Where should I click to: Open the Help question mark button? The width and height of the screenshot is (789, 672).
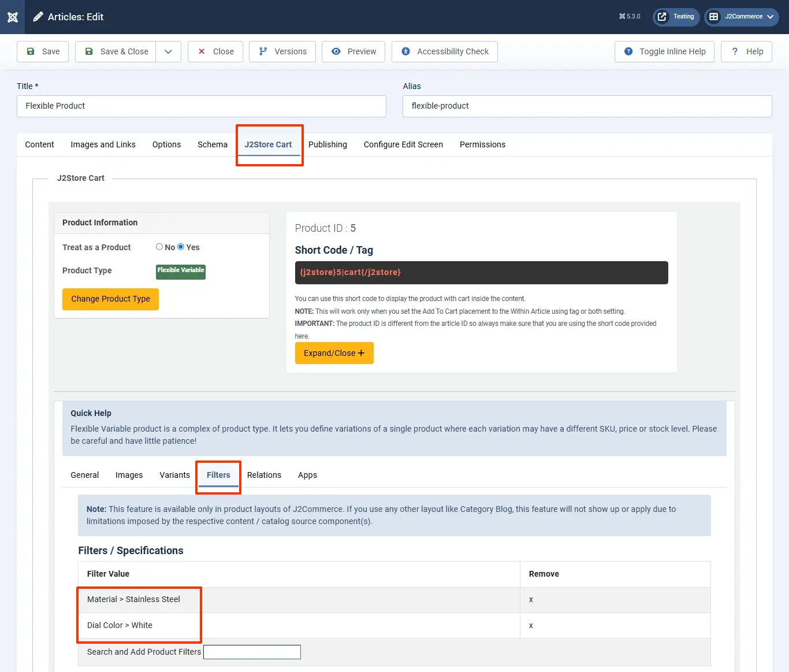pos(746,51)
